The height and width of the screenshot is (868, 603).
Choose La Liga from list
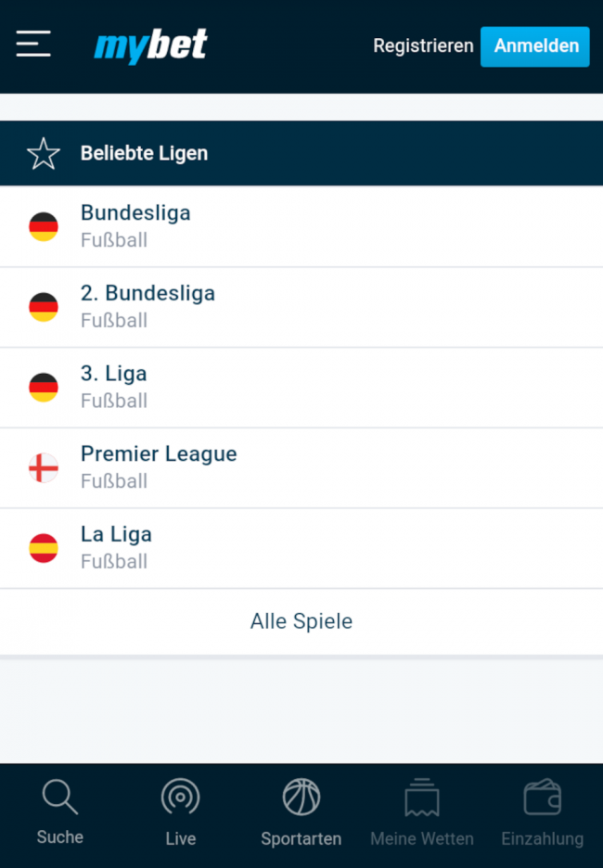tap(116, 535)
